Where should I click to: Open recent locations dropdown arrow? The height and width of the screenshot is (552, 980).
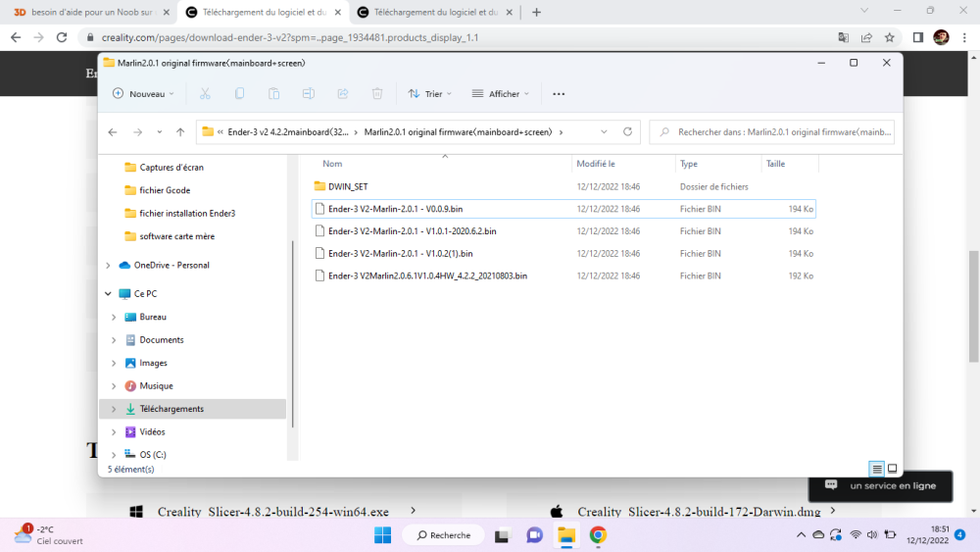coord(160,132)
